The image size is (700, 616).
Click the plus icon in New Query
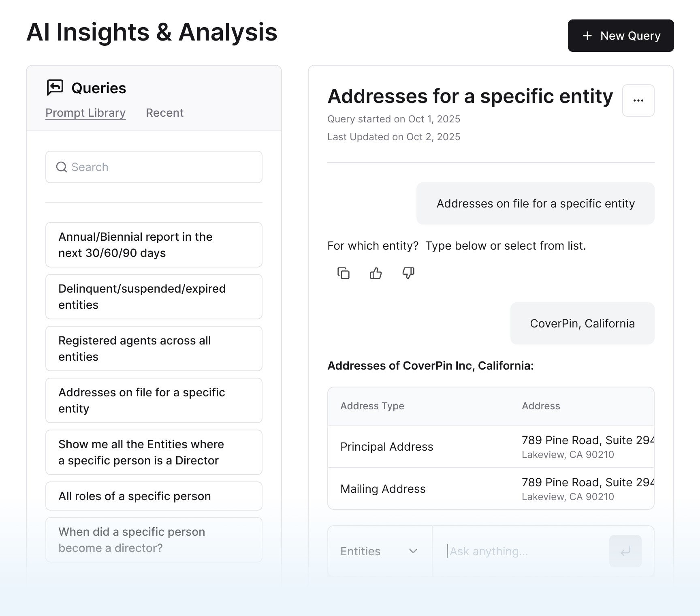coord(587,36)
